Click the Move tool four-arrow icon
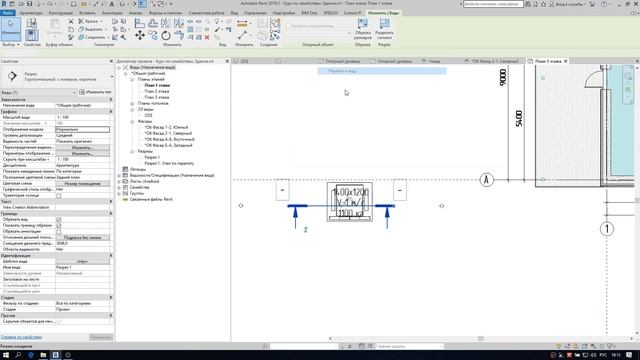The height and width of the screenshot is (360, 640). [x=140, y=36]
